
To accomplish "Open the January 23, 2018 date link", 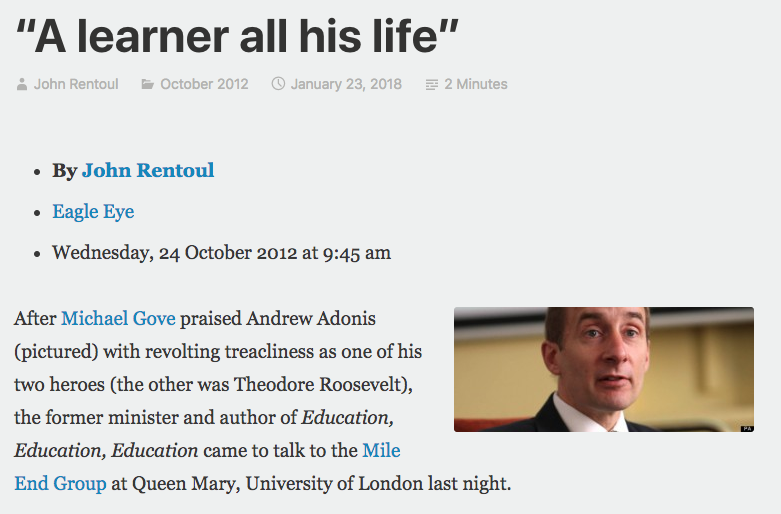I will 346,84.
